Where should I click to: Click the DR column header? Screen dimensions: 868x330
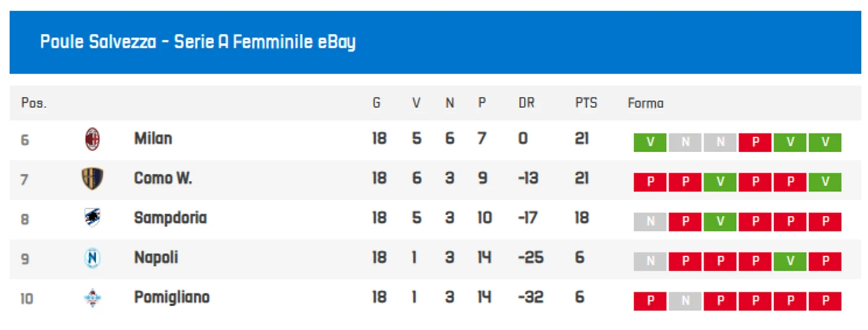(x=526, y=103)
